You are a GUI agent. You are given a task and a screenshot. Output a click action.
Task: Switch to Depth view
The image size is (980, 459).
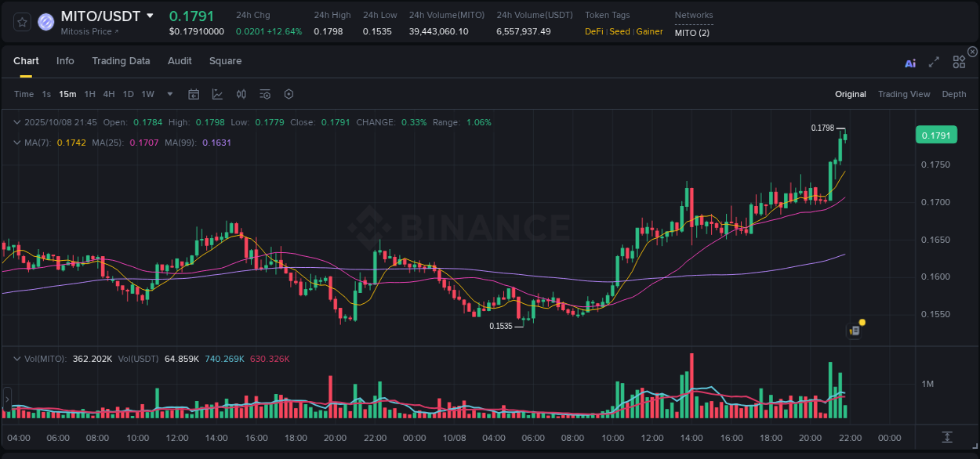click(954, 94)
